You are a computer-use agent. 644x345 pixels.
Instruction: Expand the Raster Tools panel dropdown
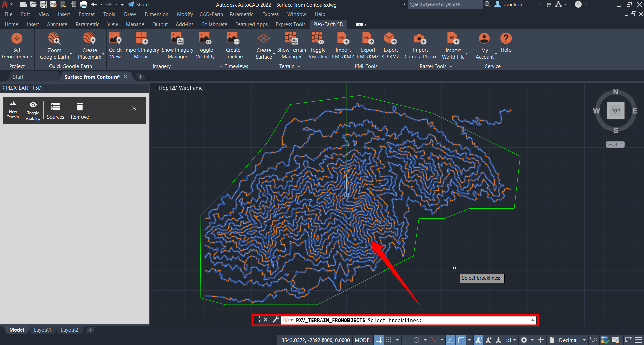(451, 66)
